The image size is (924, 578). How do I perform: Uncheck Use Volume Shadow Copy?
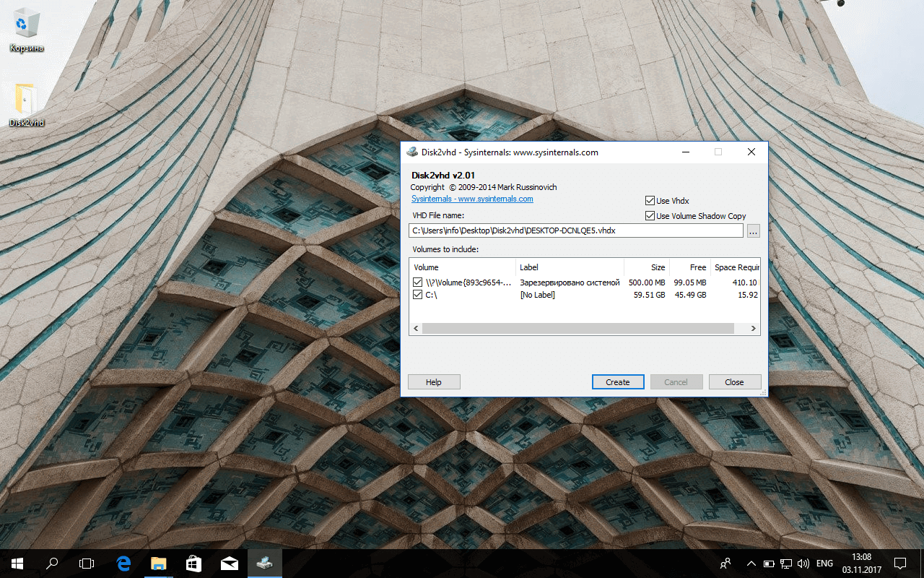(650, 215)
